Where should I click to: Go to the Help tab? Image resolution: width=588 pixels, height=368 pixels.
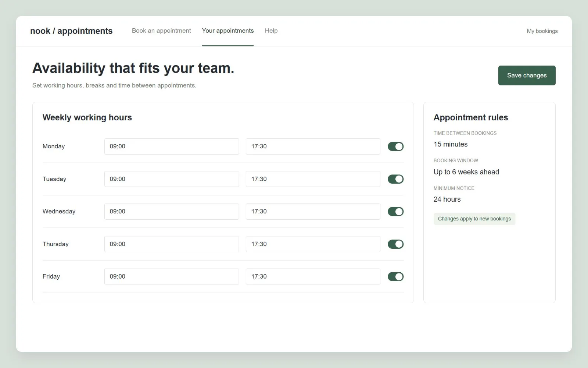click(x=271, y=31)
